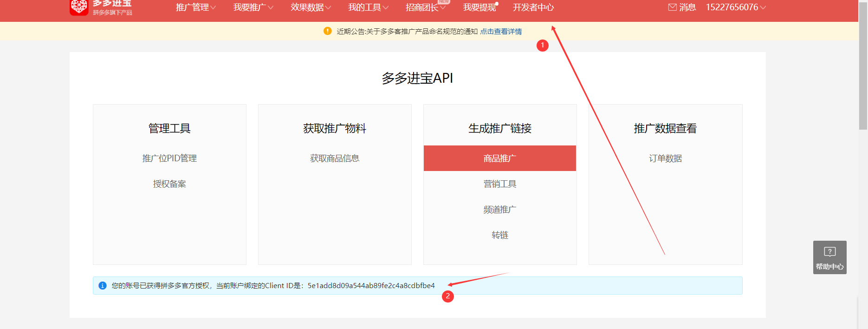Click the blue info icon beside authorization notice
This screenshot has height=329, width=868.
(x=103, y=285)
